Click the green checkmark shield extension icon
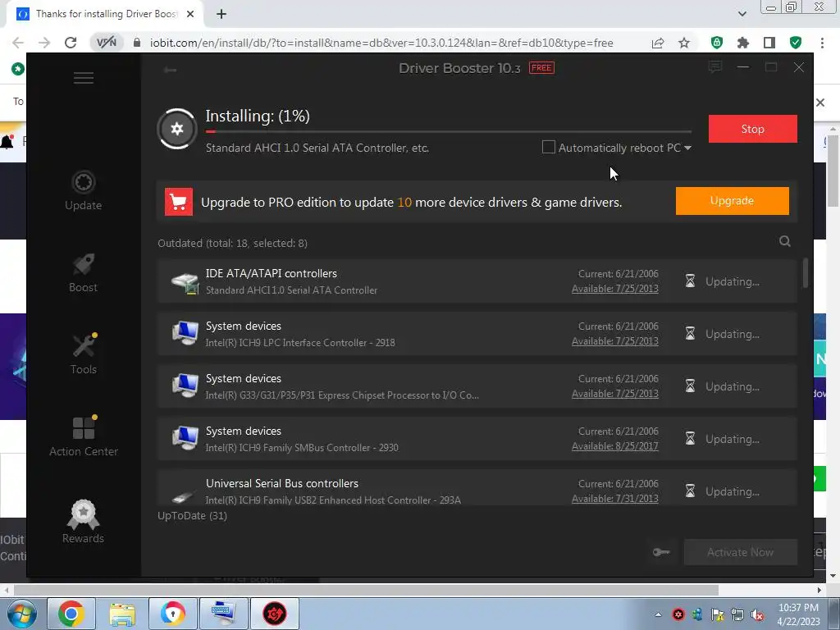 tap(796, 43)
